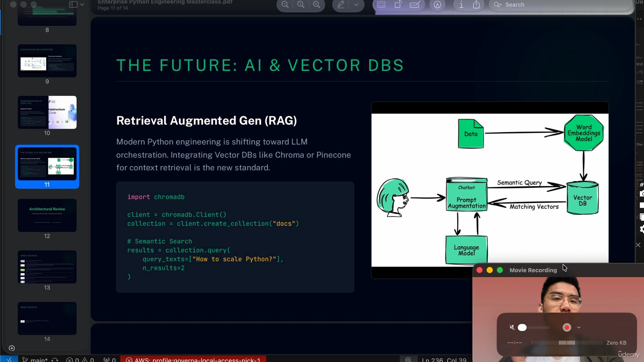Screen dimensions: 644x362
Task: Click the Movie Recording green fullscreen button
Action: pyautogui.click(x=500, y=270)
